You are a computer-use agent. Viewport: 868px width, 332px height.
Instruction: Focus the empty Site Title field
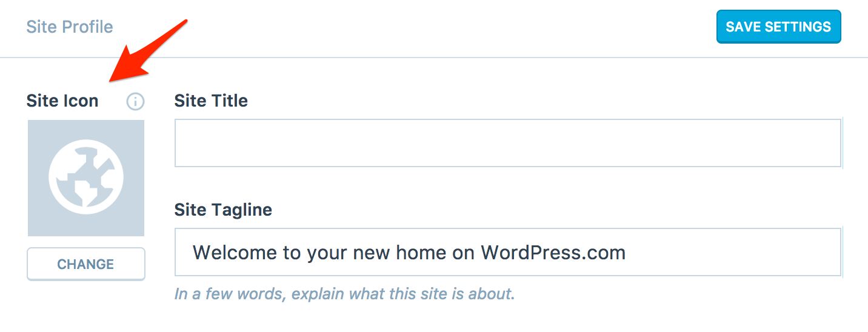(507, 143)
